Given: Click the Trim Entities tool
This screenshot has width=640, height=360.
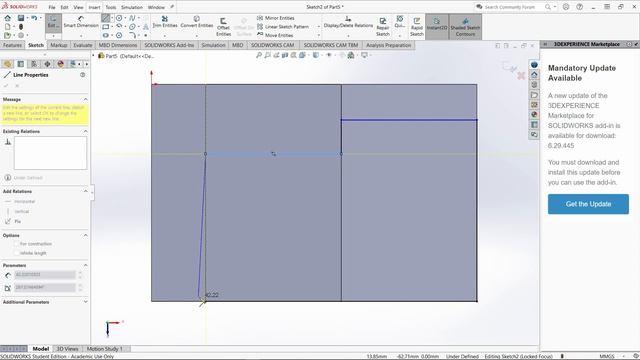Looking at the screenshot, I should 165,22.
